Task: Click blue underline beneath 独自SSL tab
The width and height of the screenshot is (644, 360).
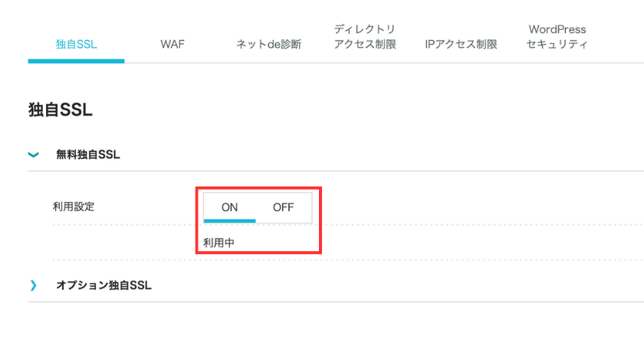Action: pos(77,61)
